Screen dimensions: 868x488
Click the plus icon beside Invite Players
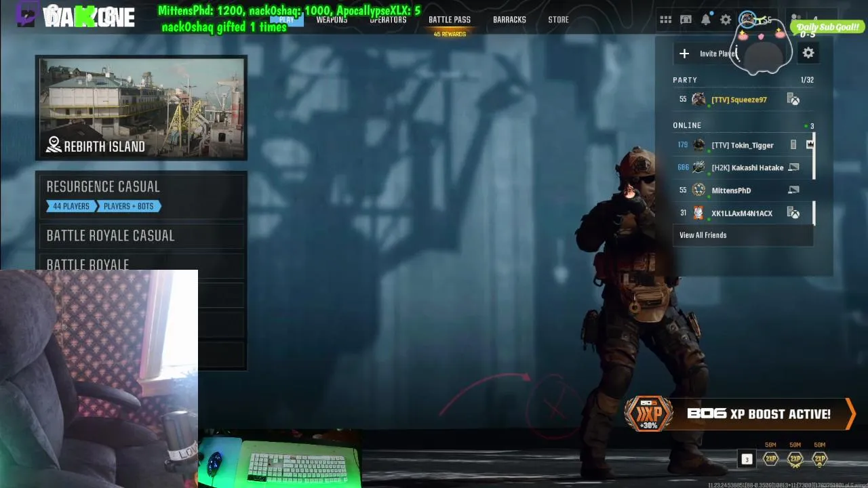[x=684, y=54]
